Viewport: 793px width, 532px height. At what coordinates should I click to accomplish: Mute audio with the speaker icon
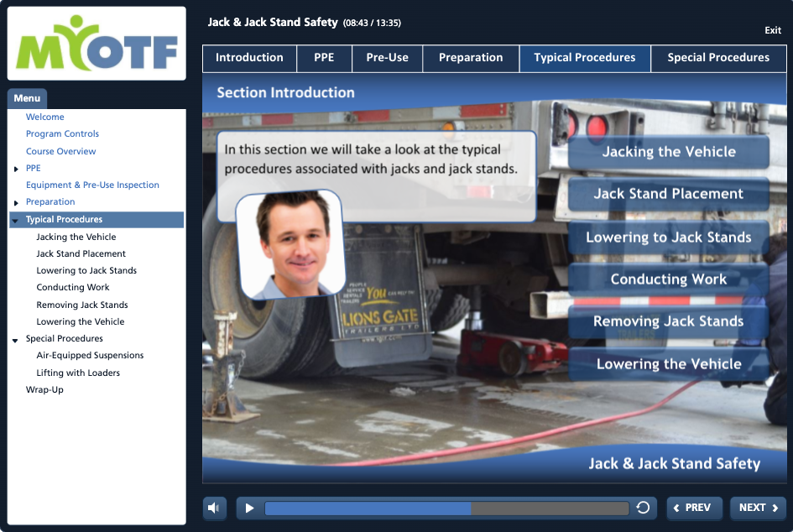214,508
